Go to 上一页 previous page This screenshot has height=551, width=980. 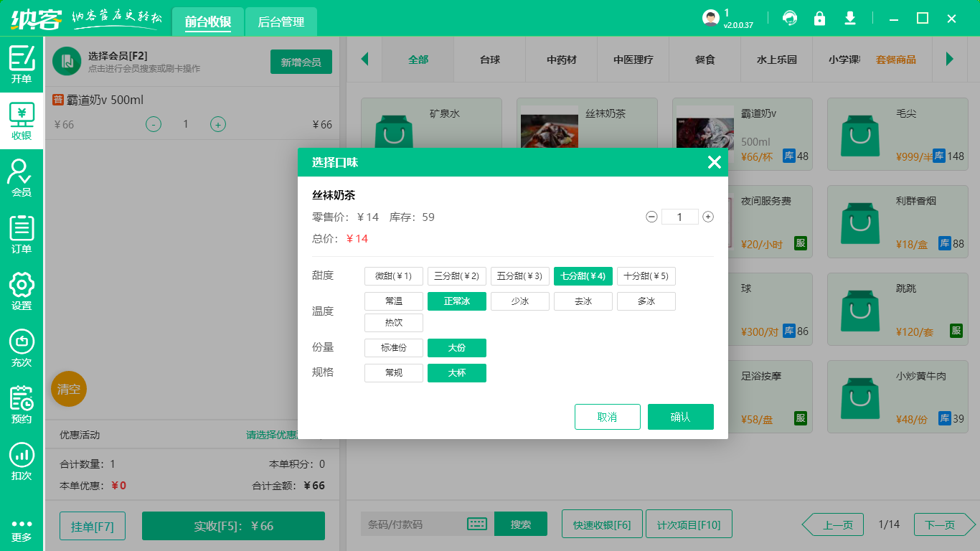point(832,524)
